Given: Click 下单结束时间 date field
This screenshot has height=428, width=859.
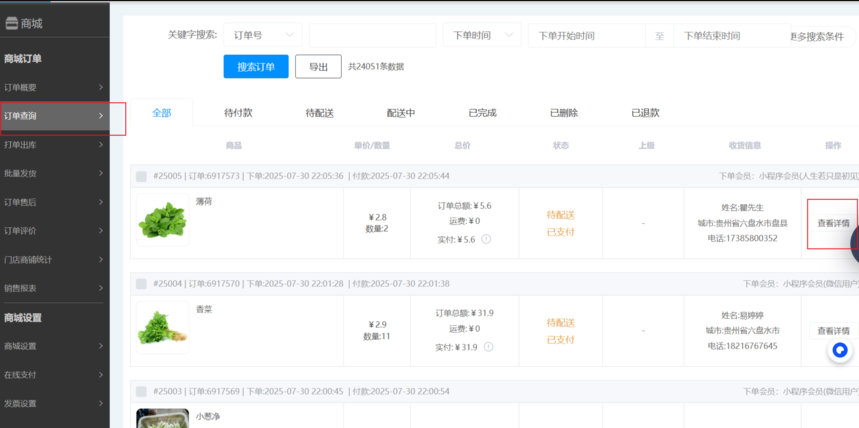Looking at the screenshot, I should point(732,36).
